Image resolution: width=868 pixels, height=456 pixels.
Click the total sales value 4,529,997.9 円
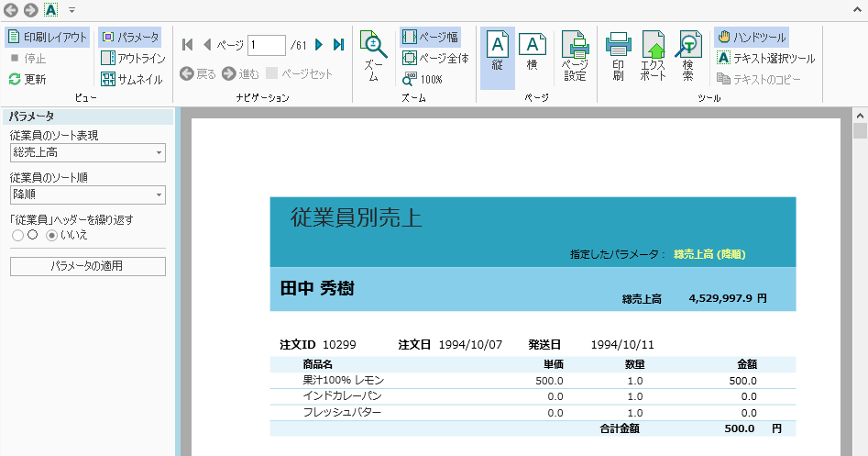728,298
